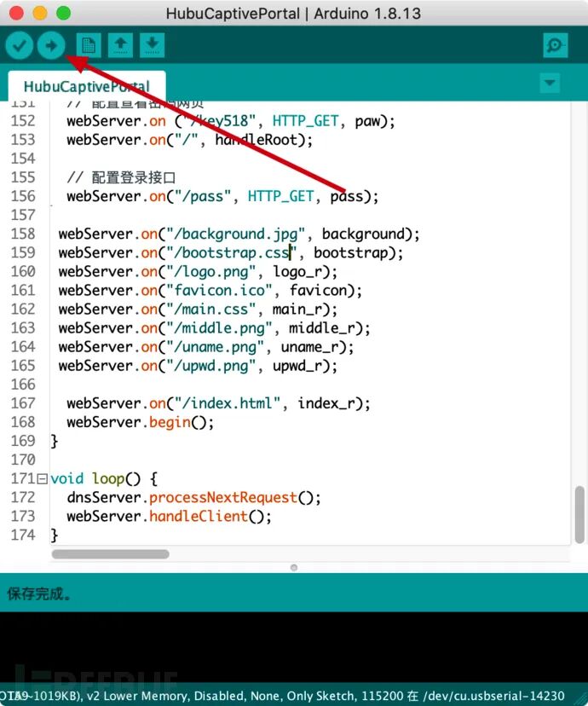588x706 pixels.
Task: Click "/bootstrap.css" on line 159
Action: pyautogui.click(x=232, y=253)
